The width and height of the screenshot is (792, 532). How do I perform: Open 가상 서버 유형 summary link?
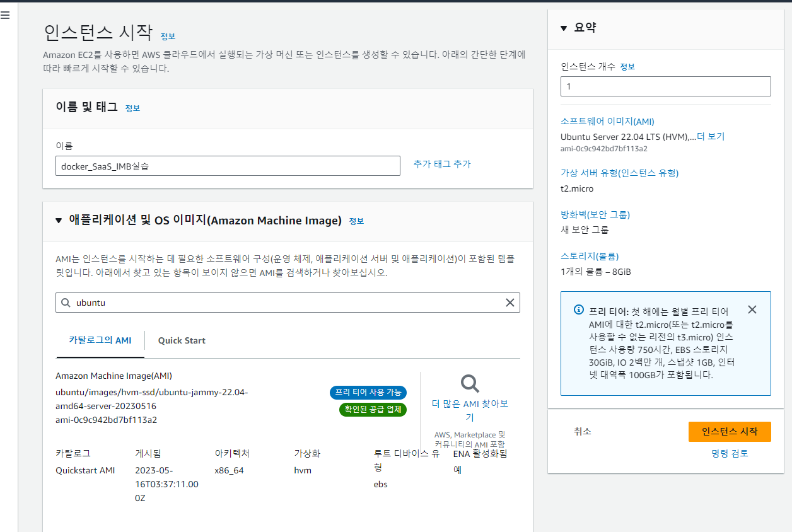click(619, 173)
